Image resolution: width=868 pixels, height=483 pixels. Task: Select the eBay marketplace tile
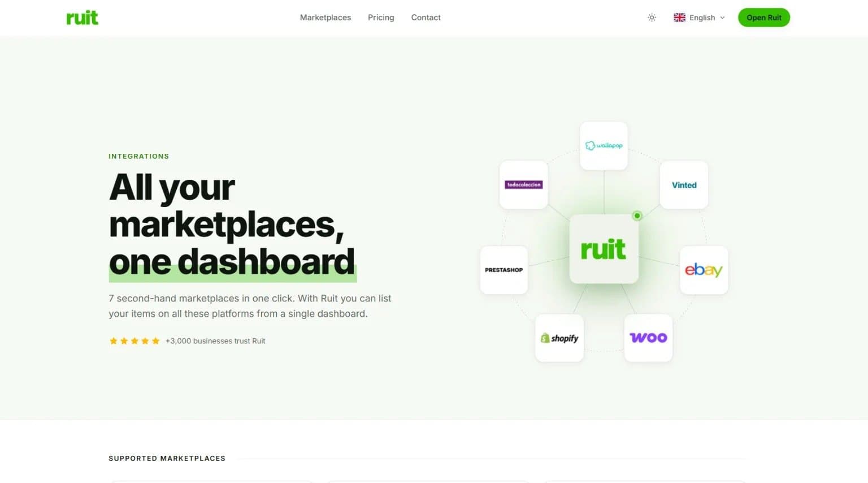(704, 270)
